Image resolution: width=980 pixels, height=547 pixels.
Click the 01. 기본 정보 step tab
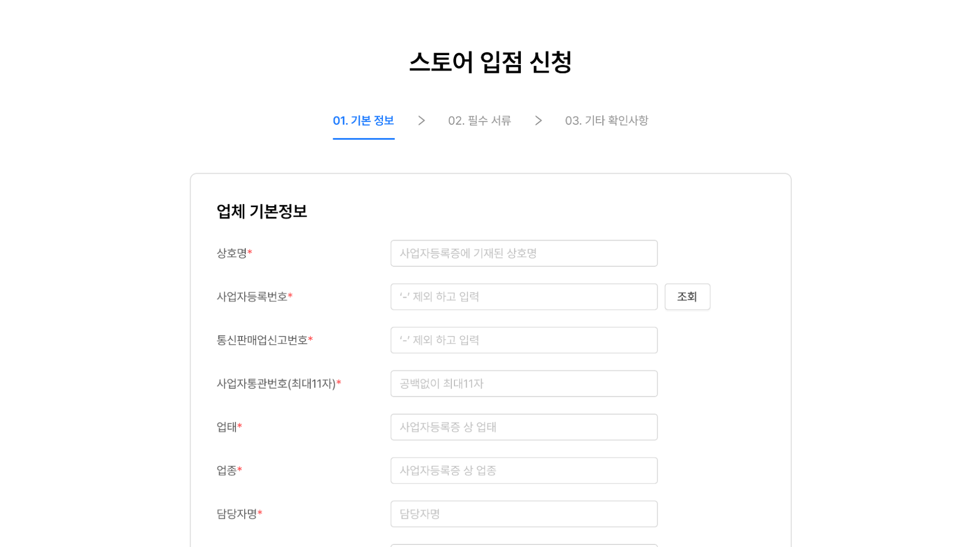(x=363, y=121)
